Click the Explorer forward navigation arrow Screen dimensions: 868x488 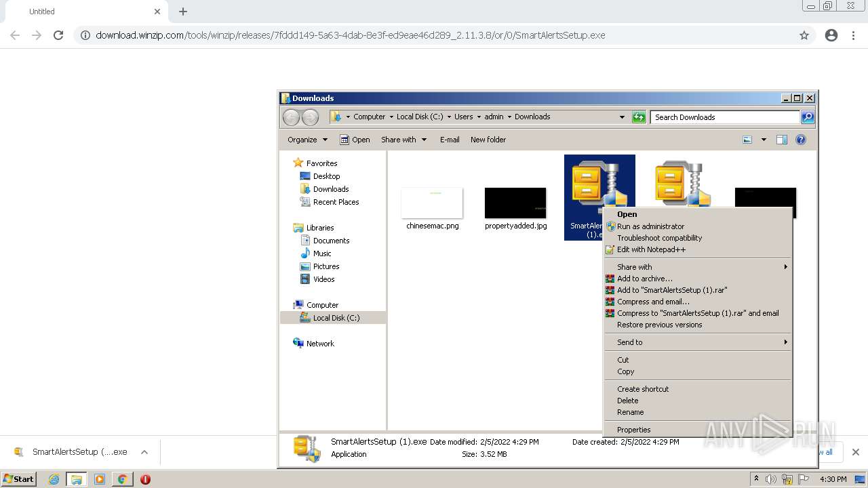click(310, 117)
